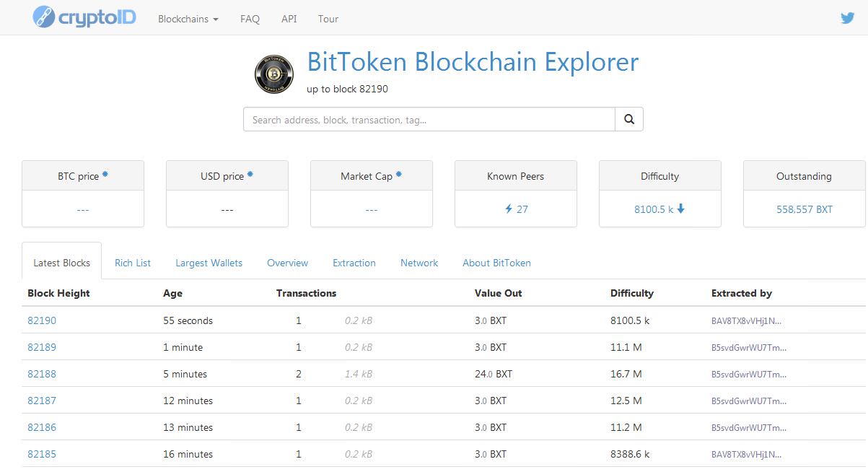Open block 82186 link
The width and height of the screenshot is (868, 472).
pos(42,427)
